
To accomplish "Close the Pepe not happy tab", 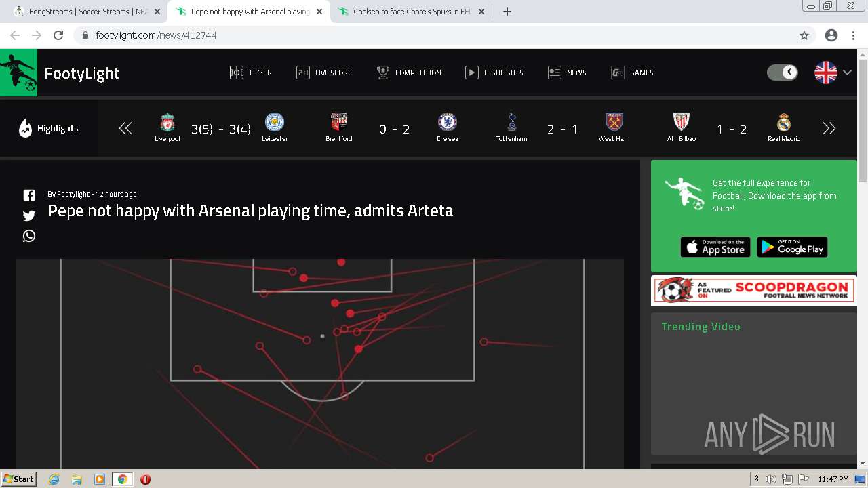I will [x=319, y=12].
